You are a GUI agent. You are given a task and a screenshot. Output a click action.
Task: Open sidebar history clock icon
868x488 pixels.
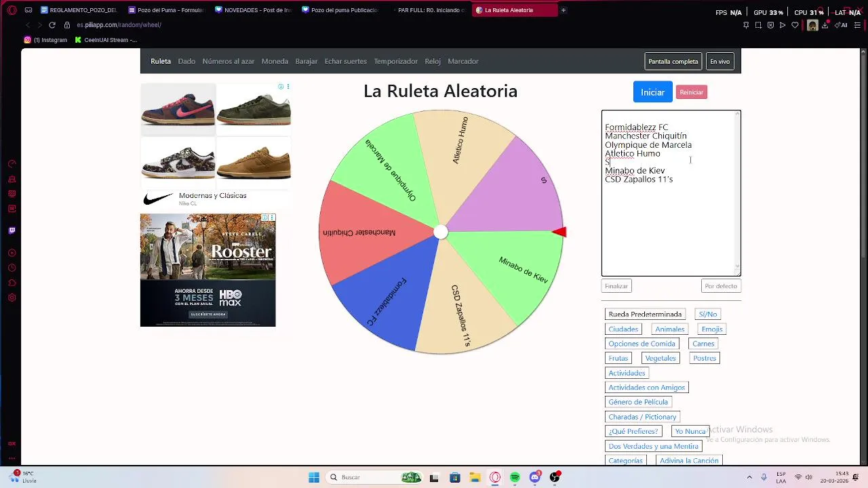(12, 268)
